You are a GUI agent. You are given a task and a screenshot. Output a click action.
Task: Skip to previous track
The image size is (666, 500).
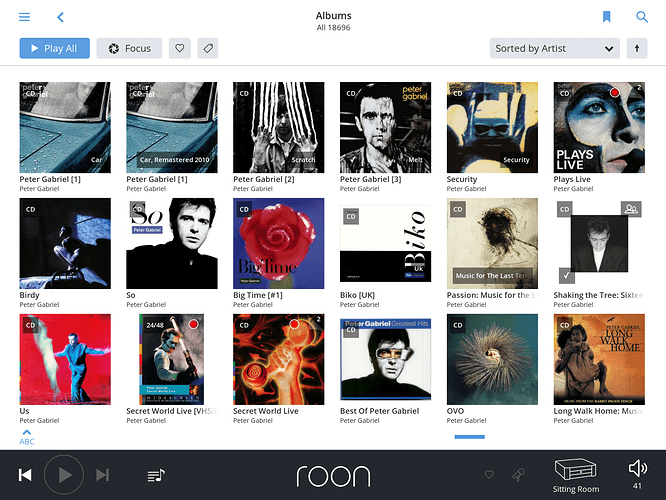(25, 475)
